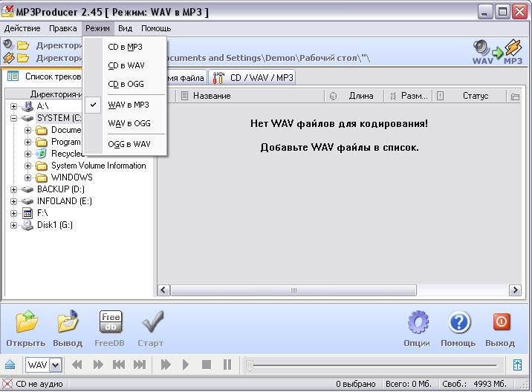
Task: Expand System Volume Information folder
Action: (x=27, y=166)
